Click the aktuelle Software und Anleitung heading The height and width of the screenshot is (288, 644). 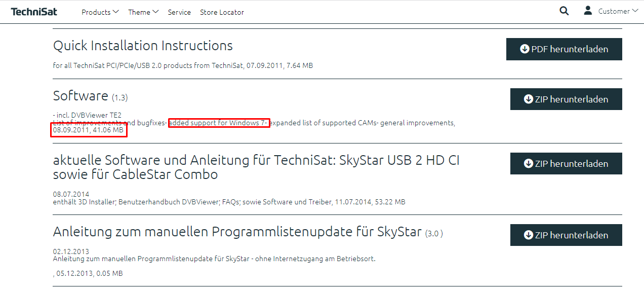click(x=256, y=167)
